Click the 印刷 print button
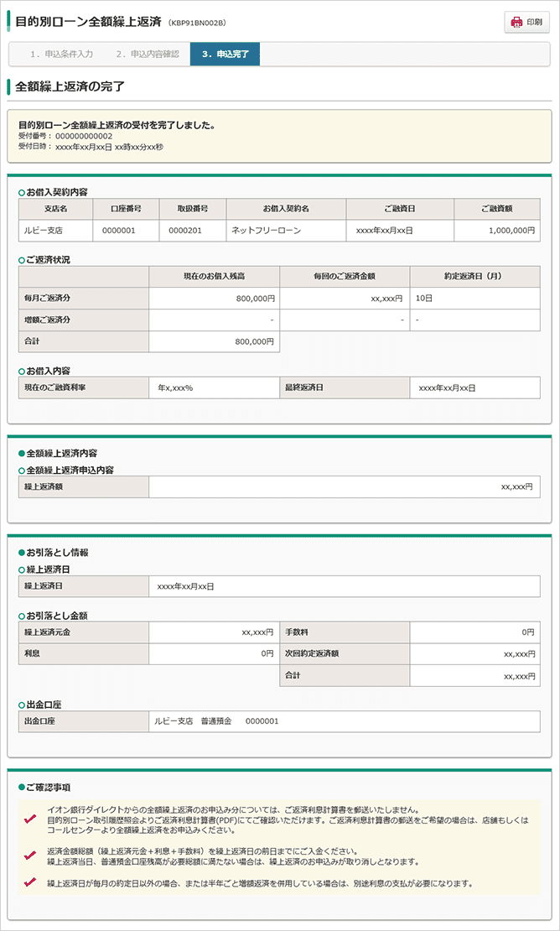 click(x=526, y=23)
